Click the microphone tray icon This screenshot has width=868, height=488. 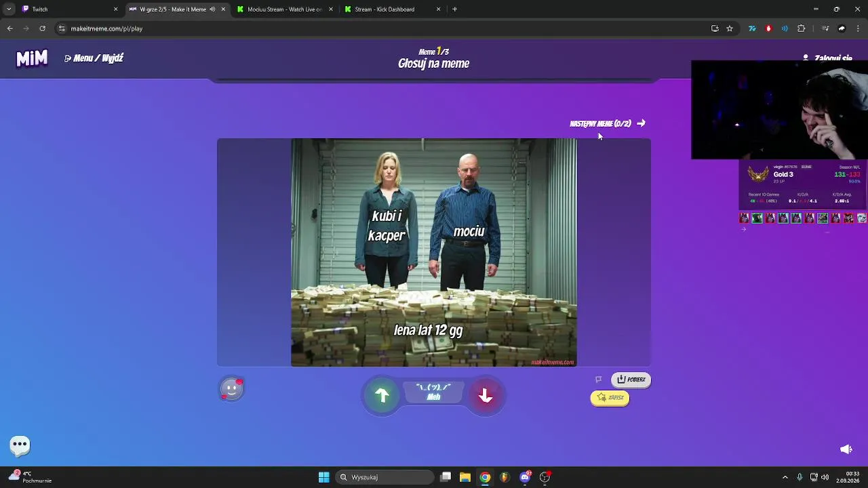click(x=800, y=477)
